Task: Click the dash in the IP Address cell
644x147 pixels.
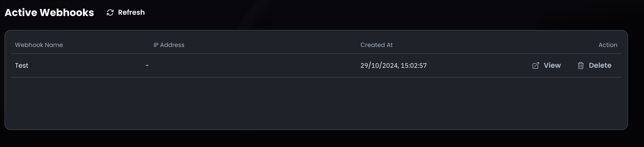Action: point(147,65)
